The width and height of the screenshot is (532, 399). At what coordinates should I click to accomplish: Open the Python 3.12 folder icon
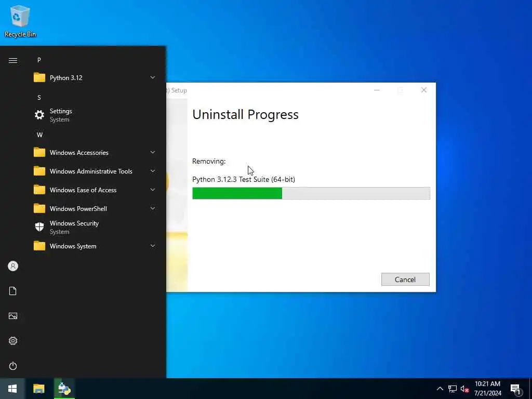pyautogui.click(x=39, y=78)
